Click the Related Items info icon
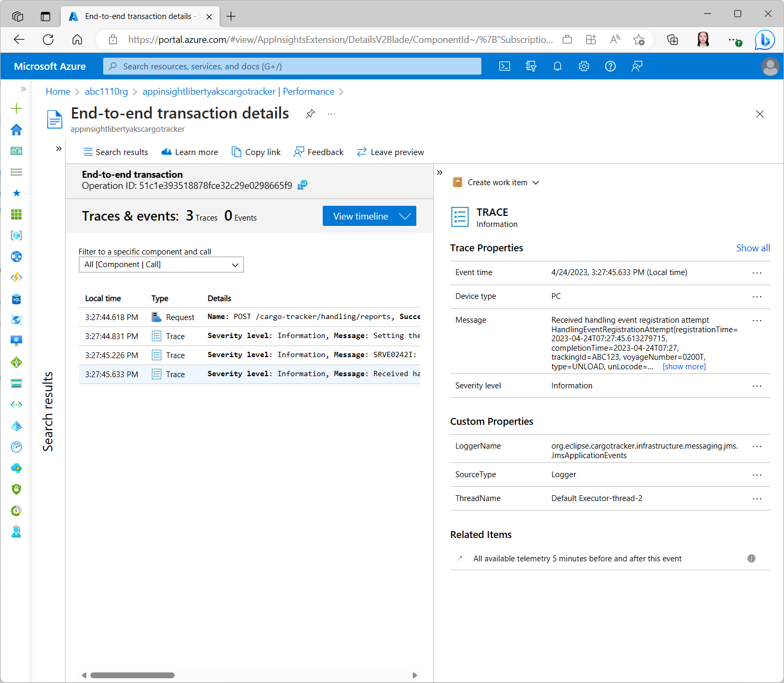784x683 pixels. (x=751, y=558)
